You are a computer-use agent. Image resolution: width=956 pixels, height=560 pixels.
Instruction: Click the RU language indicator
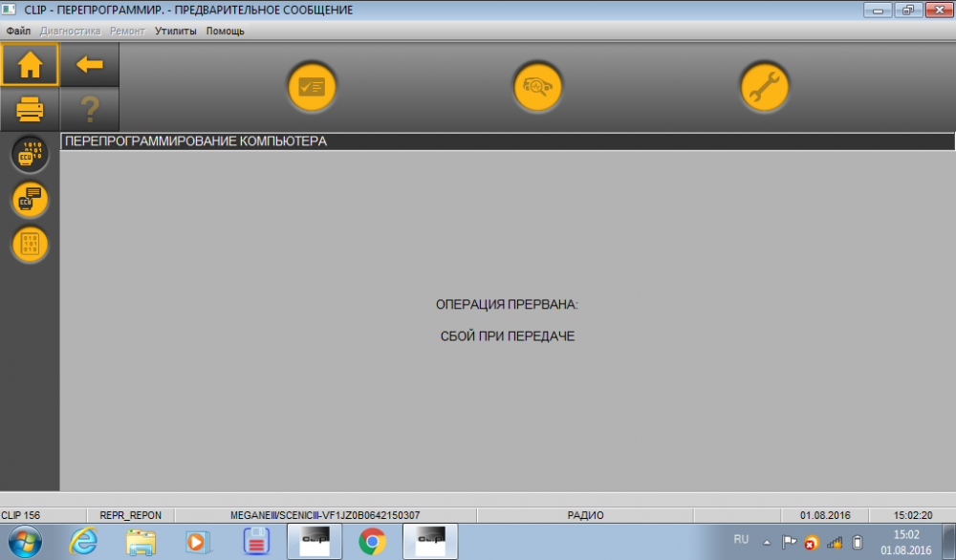coord(741,540)
